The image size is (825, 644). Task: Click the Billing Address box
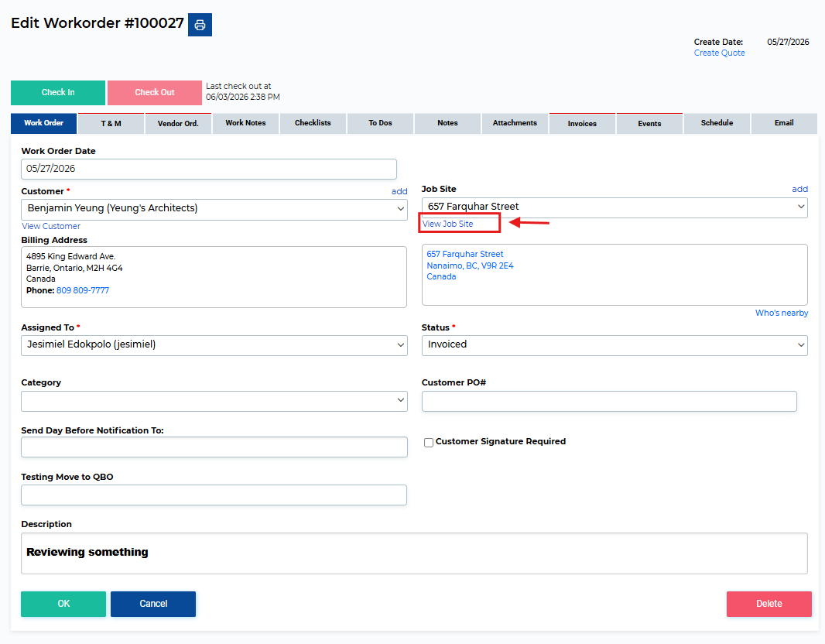(214, 277)
